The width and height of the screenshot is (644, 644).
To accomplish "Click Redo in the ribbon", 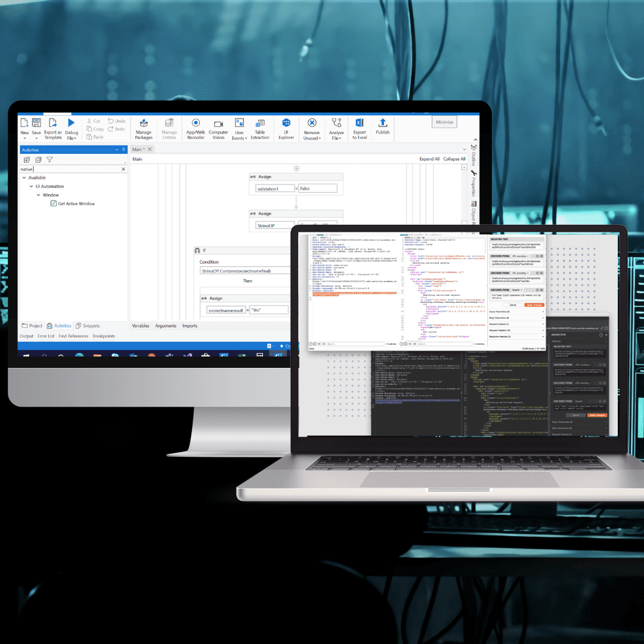I will click(116, 129).
